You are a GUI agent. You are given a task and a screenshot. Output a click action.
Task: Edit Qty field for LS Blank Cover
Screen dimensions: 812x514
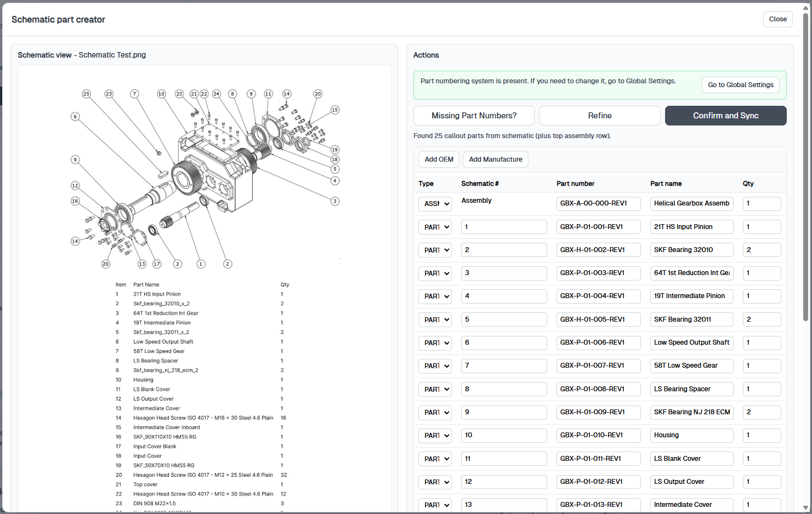762,459
